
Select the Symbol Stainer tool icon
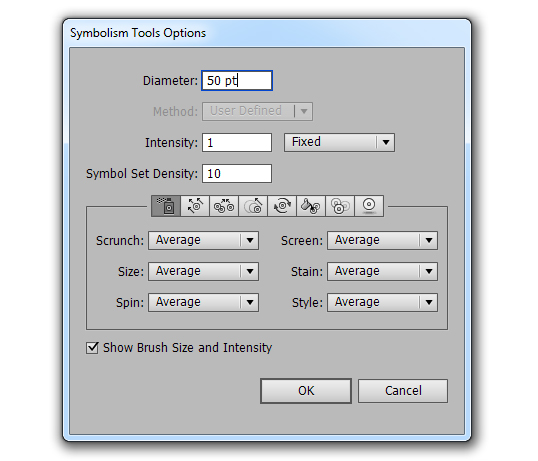tap(311, 206)
